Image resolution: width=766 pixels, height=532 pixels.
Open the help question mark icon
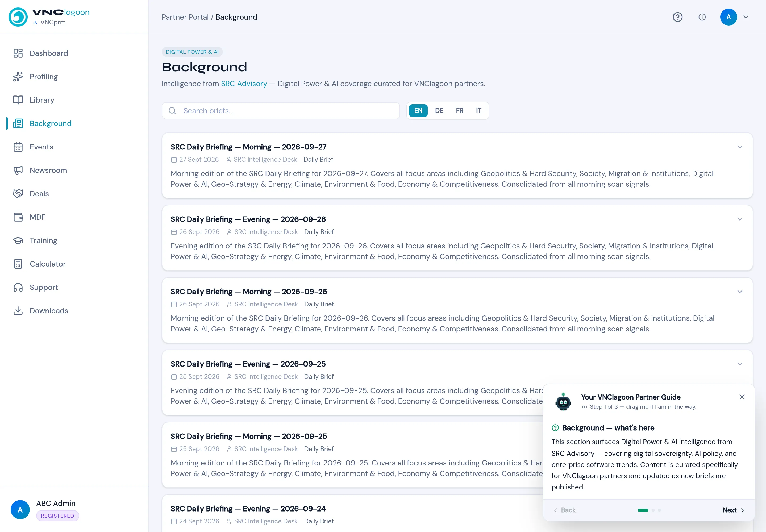677,17
